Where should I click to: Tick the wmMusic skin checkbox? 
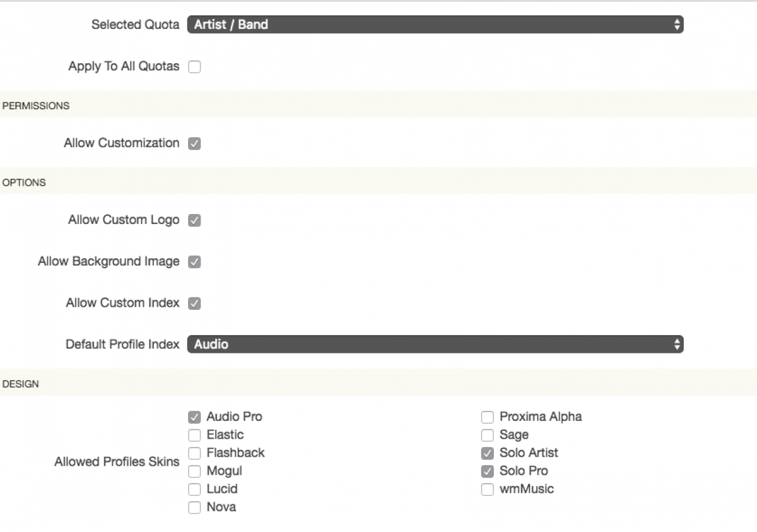[x=487, y=489]
